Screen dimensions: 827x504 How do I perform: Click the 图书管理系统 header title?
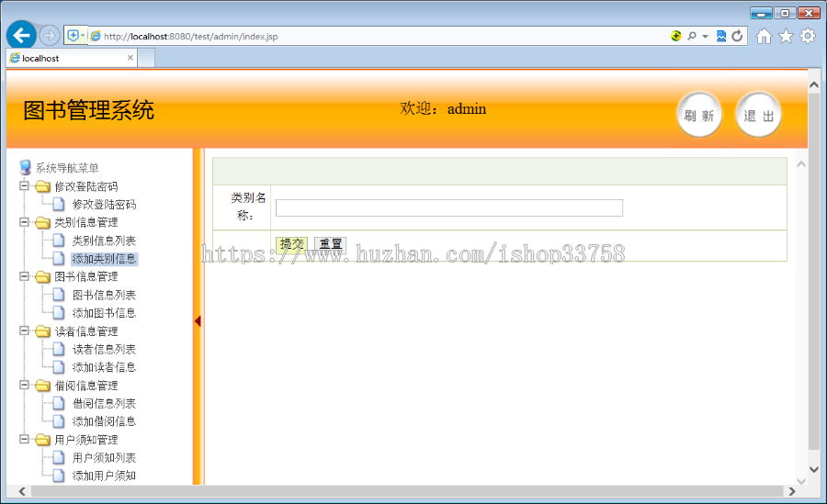[88, 111]
